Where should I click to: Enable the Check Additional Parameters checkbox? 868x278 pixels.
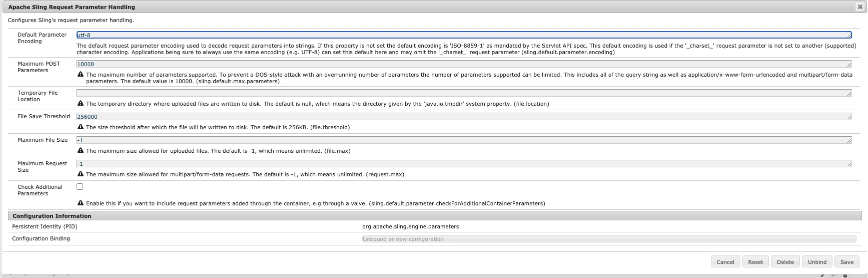80,187
